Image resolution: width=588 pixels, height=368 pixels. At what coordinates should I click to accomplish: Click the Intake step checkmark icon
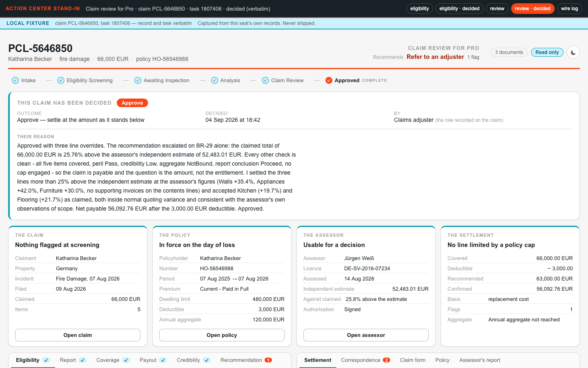[15, 80]
